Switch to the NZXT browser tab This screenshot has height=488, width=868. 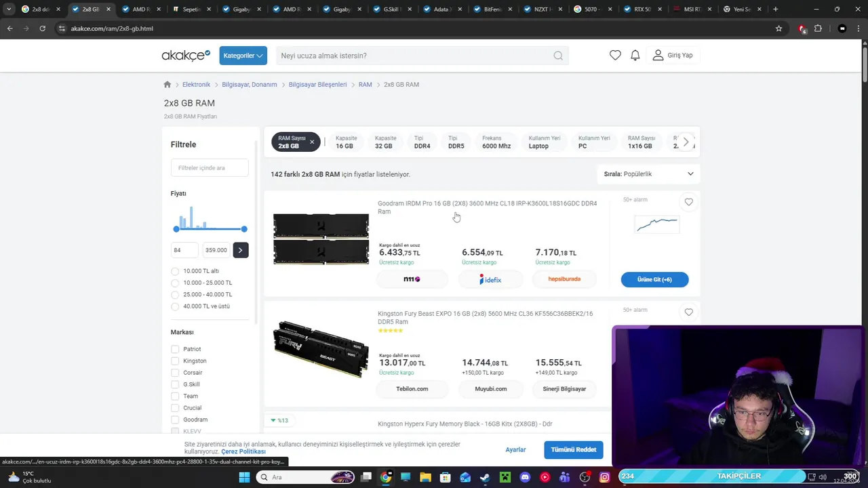pos(542,9)
